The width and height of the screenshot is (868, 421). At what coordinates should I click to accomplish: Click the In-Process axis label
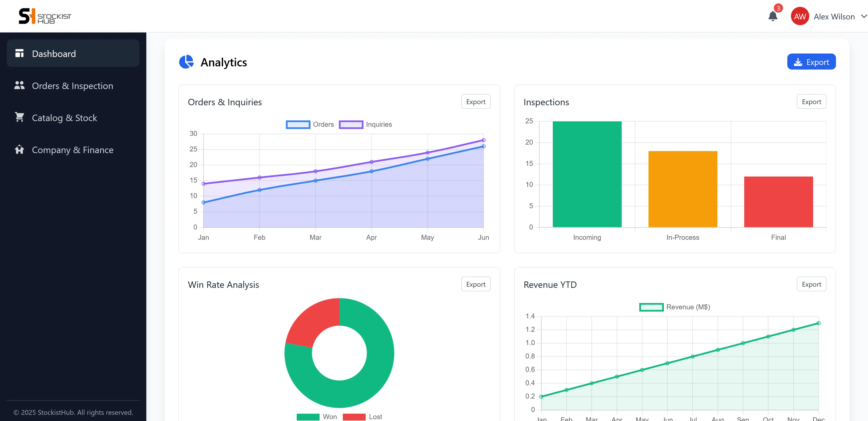pos(683,237)
